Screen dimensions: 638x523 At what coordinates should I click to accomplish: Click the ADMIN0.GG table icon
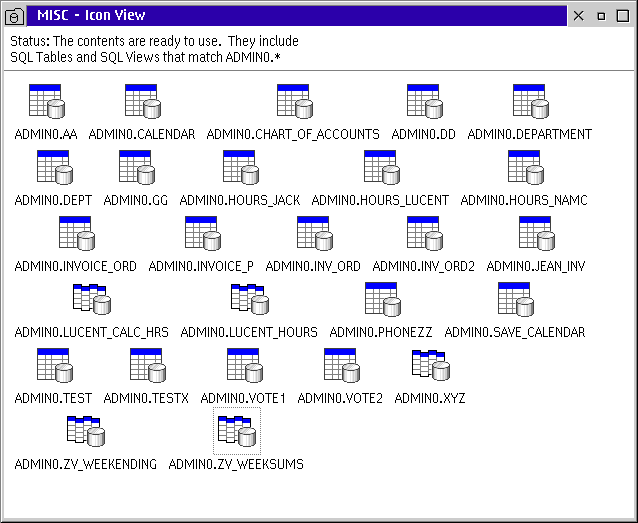(137, 167)
